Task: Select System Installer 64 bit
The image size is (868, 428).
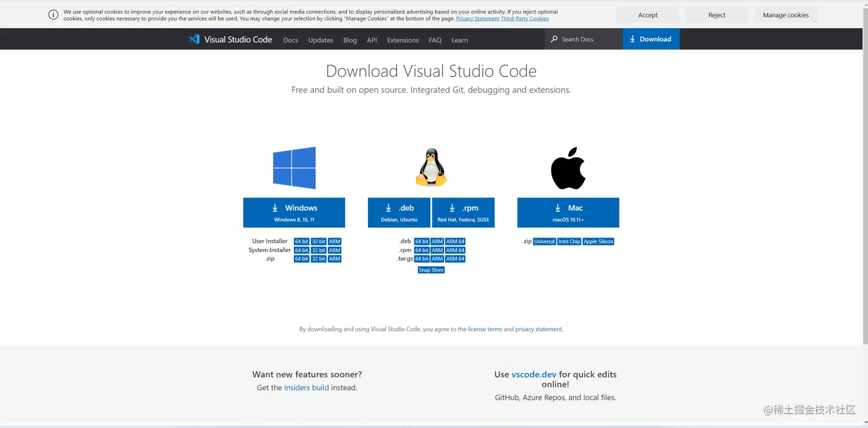Action: pos(301,250)
